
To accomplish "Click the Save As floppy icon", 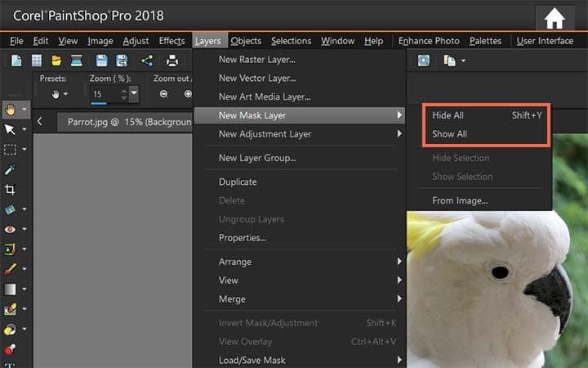I will point(122,61).
